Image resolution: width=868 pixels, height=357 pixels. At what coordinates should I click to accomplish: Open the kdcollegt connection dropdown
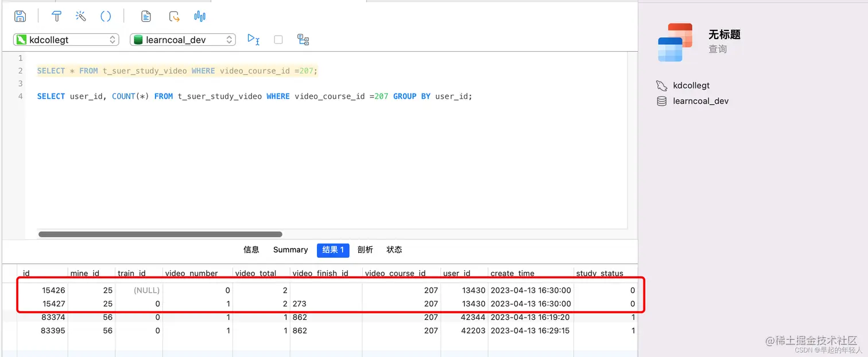coord(66,40)
